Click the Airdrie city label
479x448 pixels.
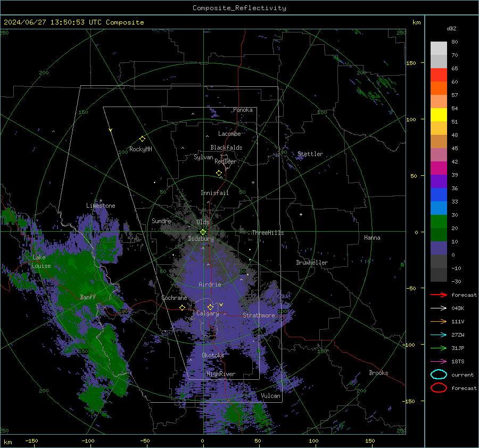[210, 284]
